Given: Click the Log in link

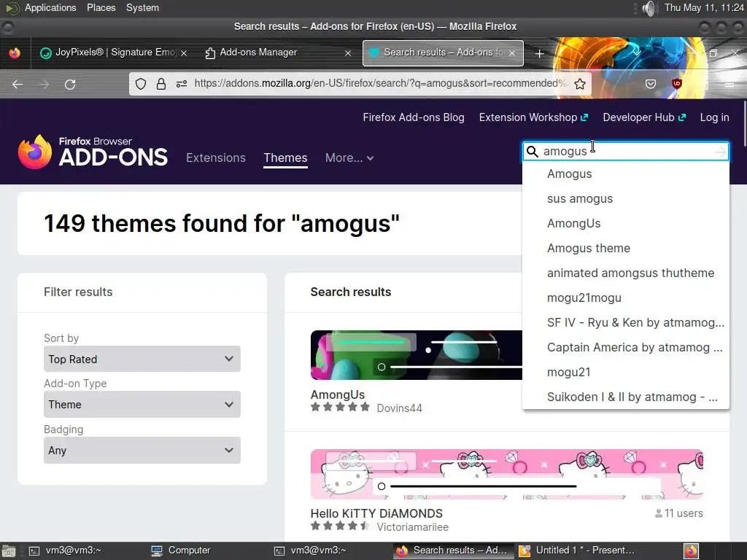Looking at the screenshot, I should (x=715, y=117).
